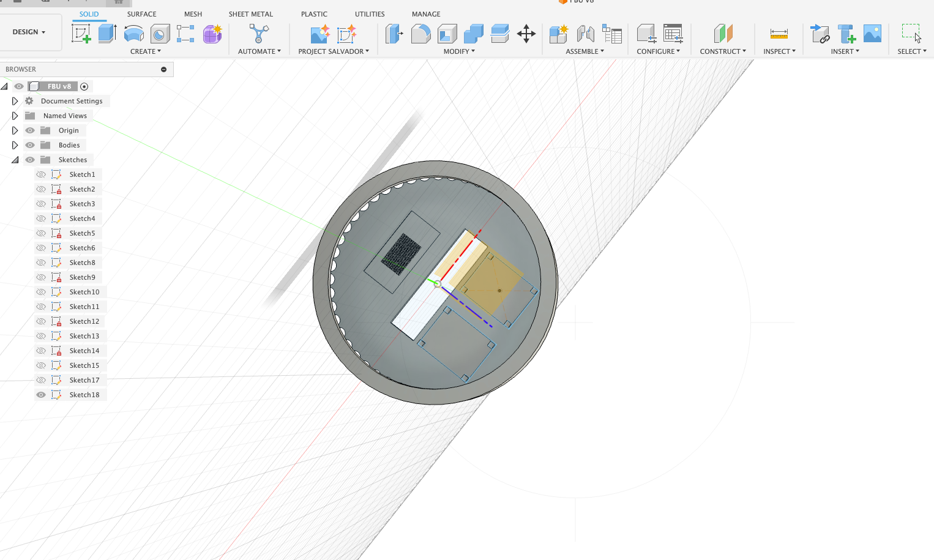The height and width of the screenshot is (560, 934).
Task: Show Sketch1 using its eye icon
Action: pos(41,174)
